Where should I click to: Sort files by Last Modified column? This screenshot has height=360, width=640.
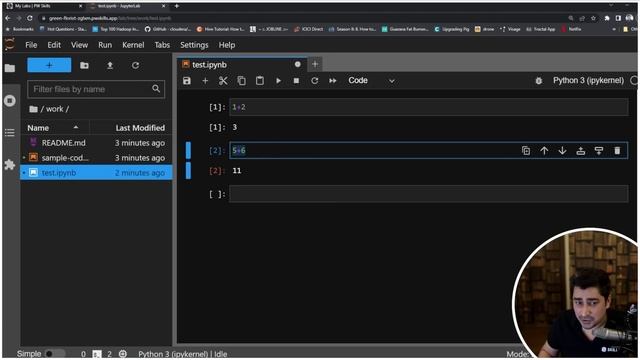click(x=140, y=128)
